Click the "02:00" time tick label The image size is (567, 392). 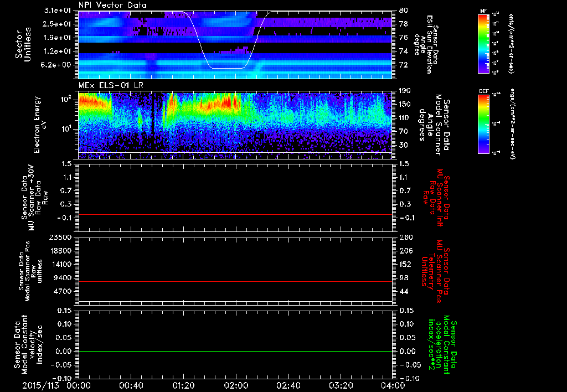pos(236,385)
